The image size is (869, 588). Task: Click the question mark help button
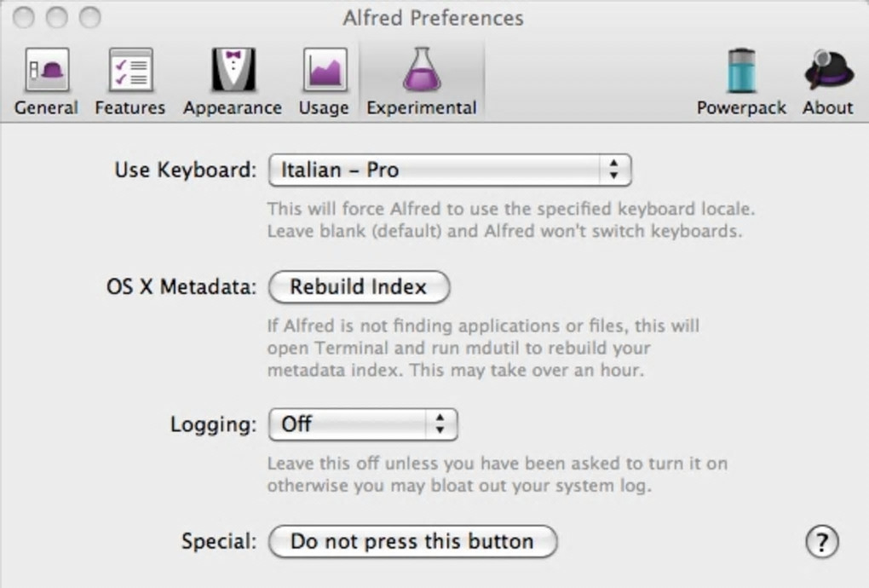821,541
